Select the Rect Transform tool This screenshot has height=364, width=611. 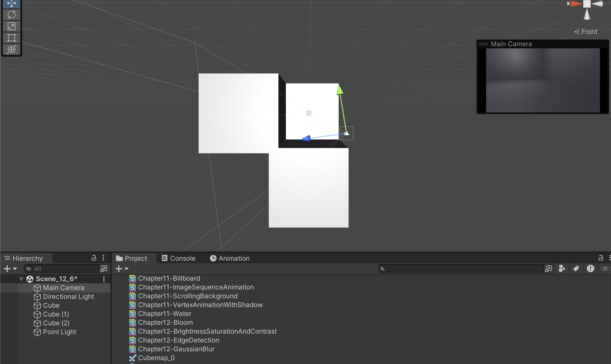11,38
